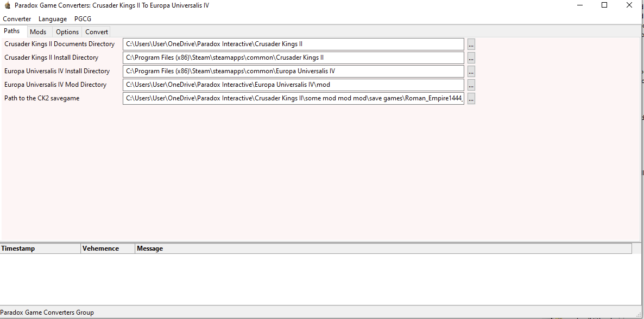Select the Paths tab
Screen dimensions: 644x319
click(x=12, y=31)
